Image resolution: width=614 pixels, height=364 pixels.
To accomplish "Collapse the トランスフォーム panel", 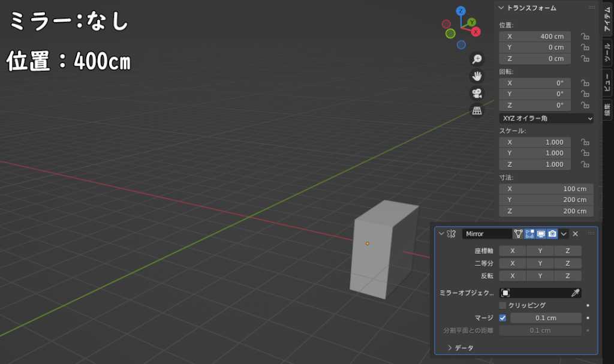I will click(501, 8).
